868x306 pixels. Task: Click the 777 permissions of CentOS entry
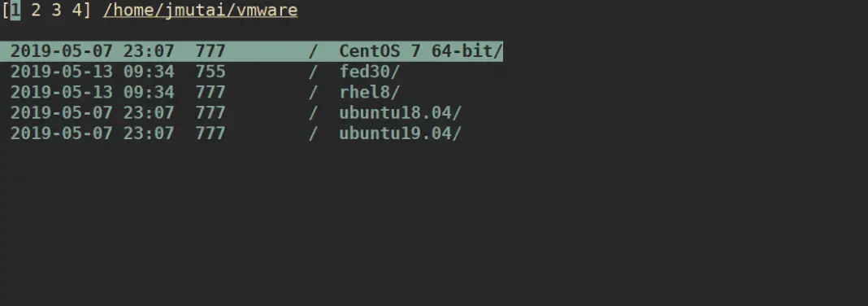[210, 51]
